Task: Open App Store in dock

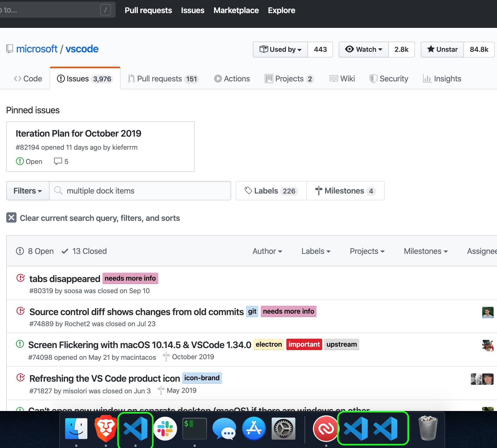Action: pyautogui.click(x=254, y=429)
